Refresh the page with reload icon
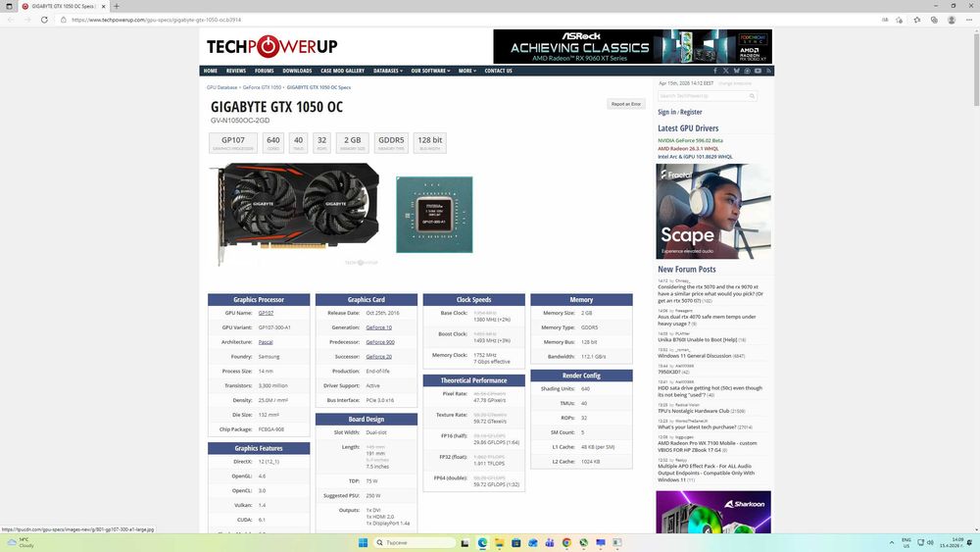Screen dimensions: 980x552 pyautogui.click(x=44, y=20)
